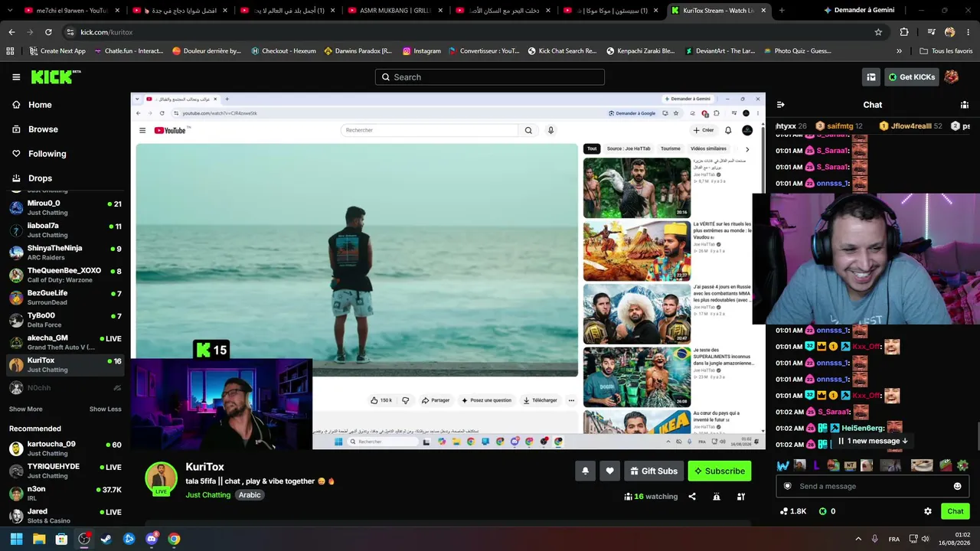The width and height of the screenshot is (980, 551).
Task: Open the Tous les favoris bookmarks folder
Action: [x=946, y=51]
